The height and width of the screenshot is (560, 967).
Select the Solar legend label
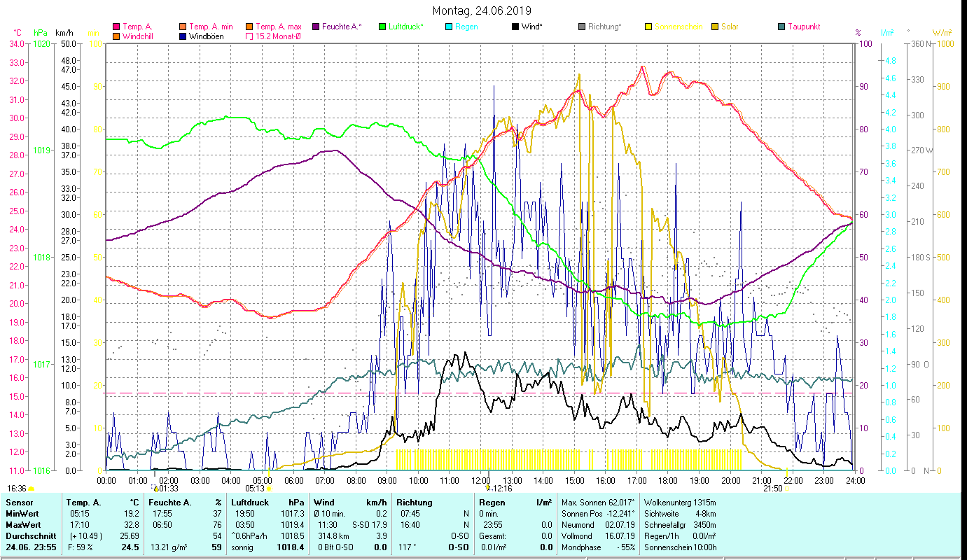[730, 27]
